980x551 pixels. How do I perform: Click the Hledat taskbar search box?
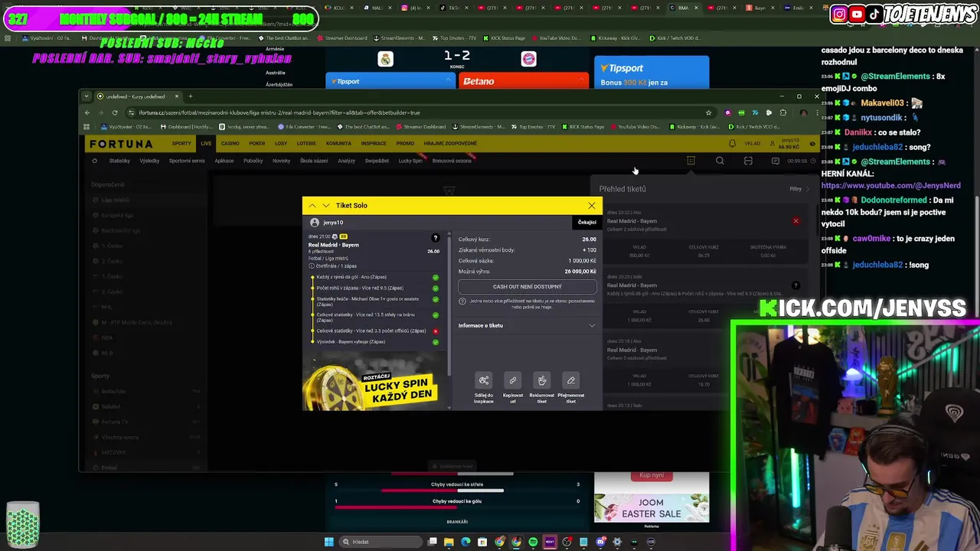[380, 542]
